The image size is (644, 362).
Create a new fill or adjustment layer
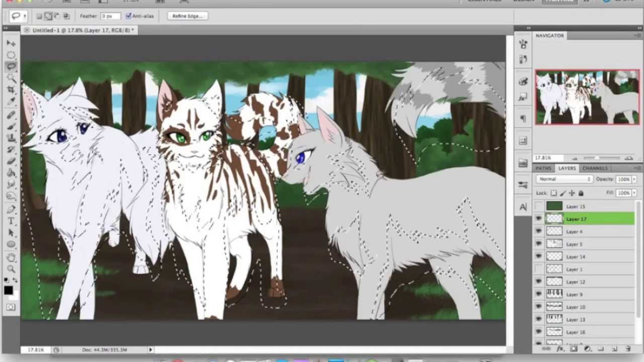click(587, 348)
